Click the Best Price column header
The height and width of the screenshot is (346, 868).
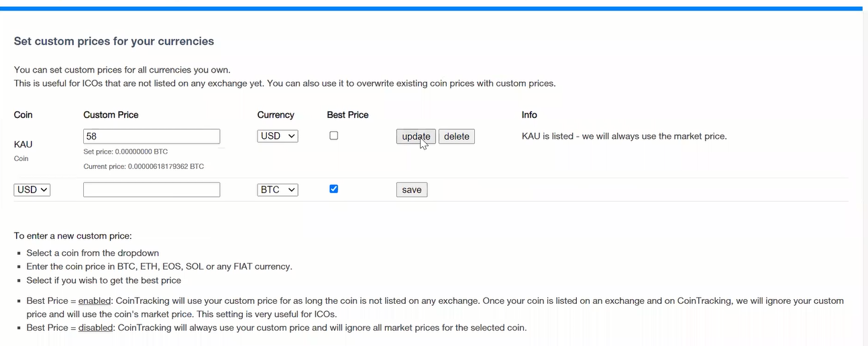click(347, 115)
